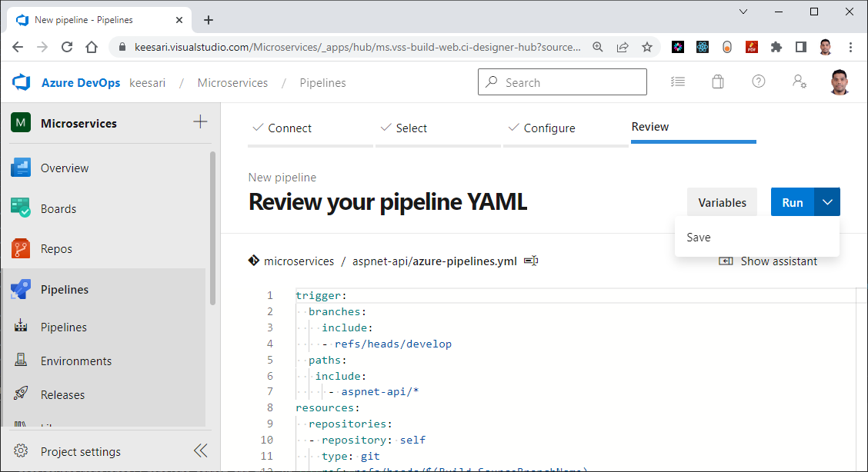This screenshot has height=472, width=868.
Task: Open the Boards section icon
Action: click(x=21, y=208)
